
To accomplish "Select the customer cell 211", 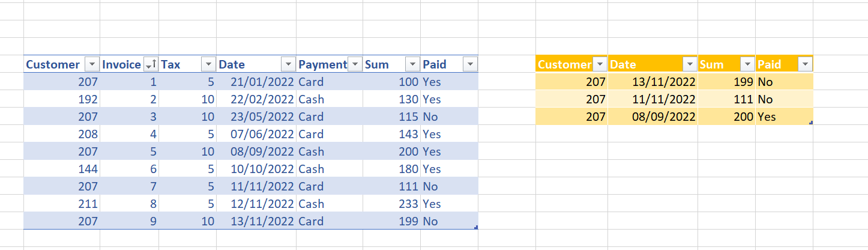I will tap(62, 204).
